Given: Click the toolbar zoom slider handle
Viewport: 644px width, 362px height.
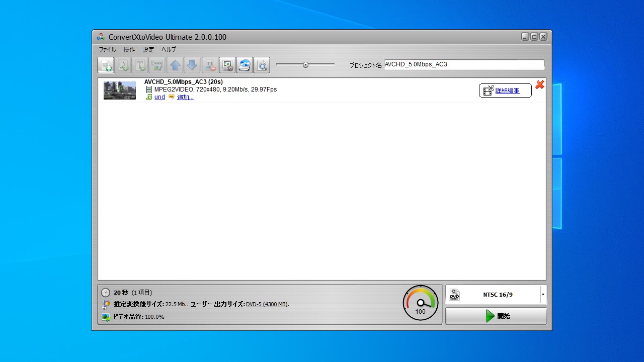Looking at the screenshot, I should point(305,64).
